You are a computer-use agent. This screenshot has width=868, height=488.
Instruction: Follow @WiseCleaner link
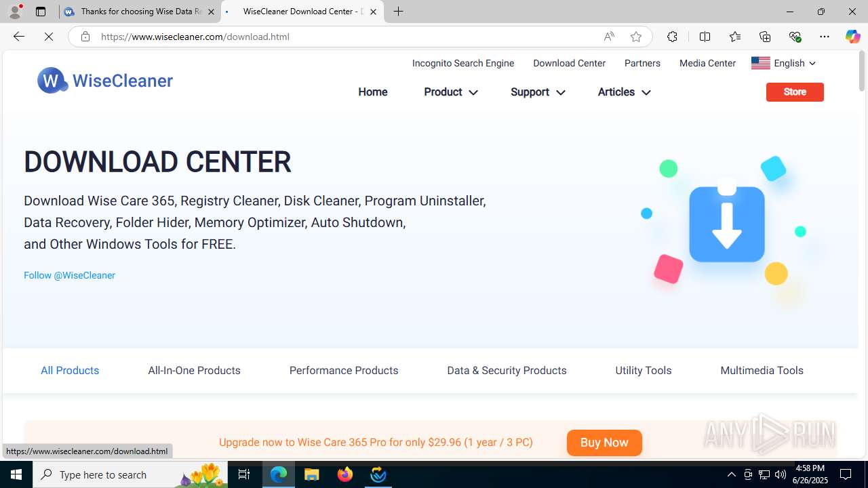coord(69,275)
